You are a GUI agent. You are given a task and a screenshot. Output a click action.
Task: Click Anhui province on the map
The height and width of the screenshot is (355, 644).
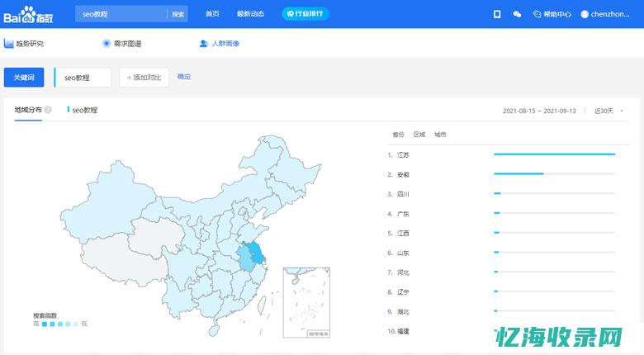(246, 259)
